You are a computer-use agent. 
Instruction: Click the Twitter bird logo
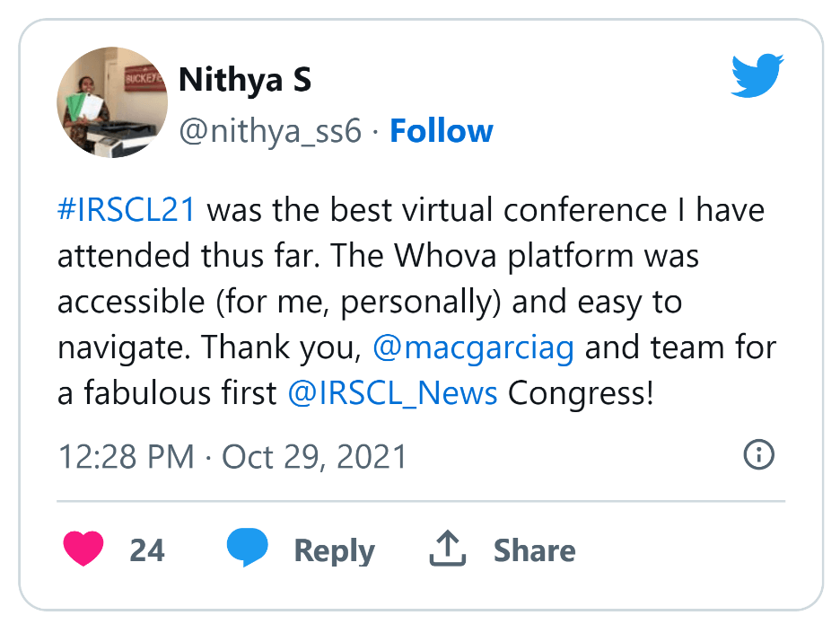757,75
